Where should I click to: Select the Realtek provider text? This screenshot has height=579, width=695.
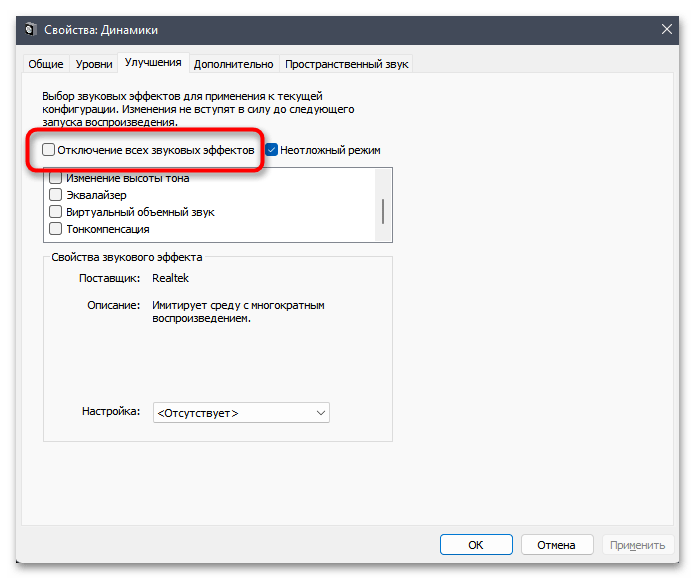pyautogui.click(x=171, y=278)
